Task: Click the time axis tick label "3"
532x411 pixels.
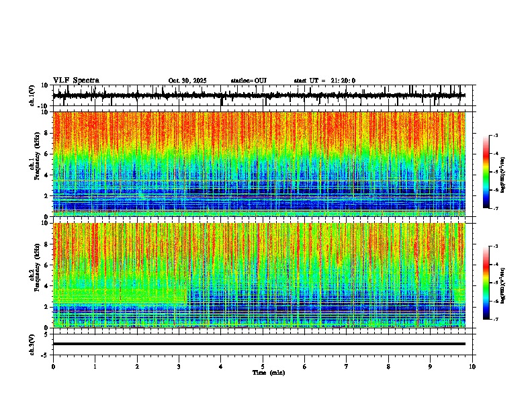Action: coord(179,367)
